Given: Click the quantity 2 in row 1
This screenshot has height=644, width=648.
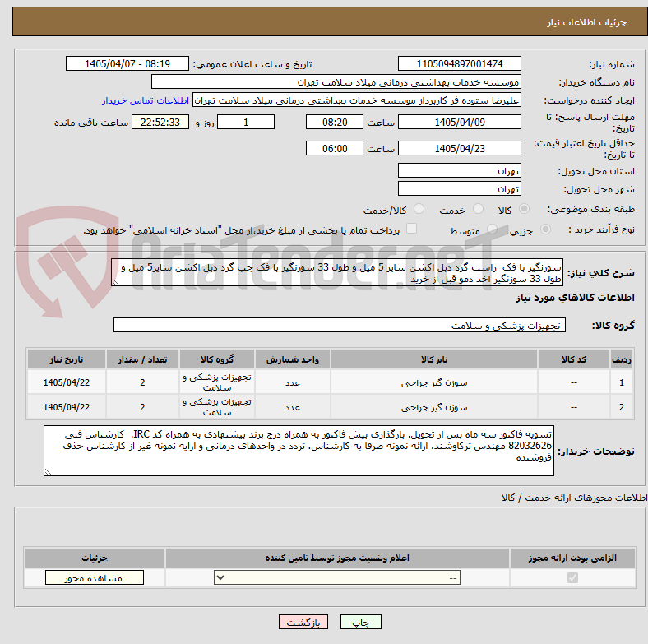Looking at the screenshot, I should pyautogui.click(x=142, y=382).
